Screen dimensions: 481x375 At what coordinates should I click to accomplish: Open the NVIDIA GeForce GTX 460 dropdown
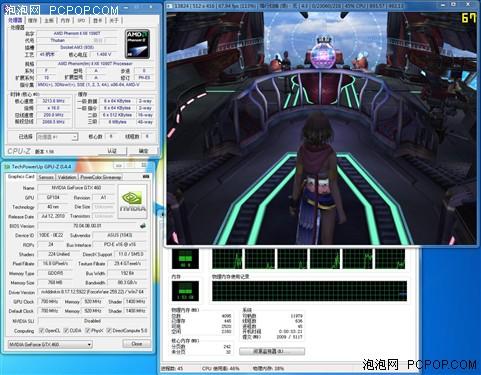tap(50, 344)
